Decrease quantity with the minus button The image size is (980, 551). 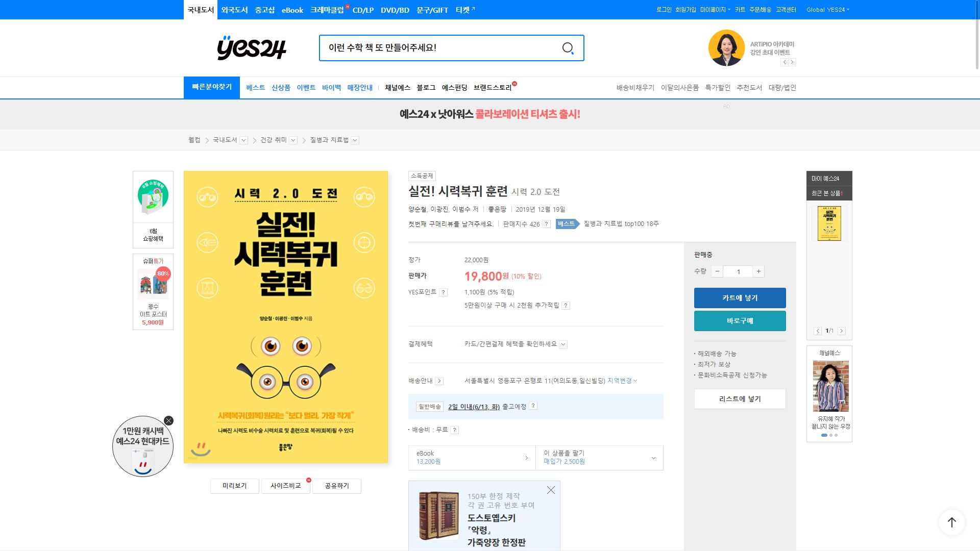[717, 271]
